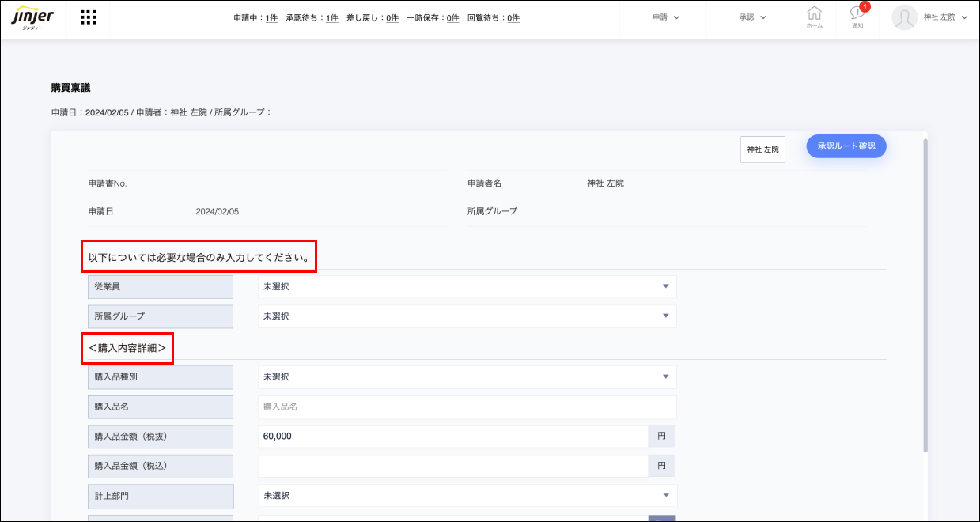Viewport: 980px width, 522px height.
Task: Open 差し戻し 0件 list link
Action: [x=392, y=18]
